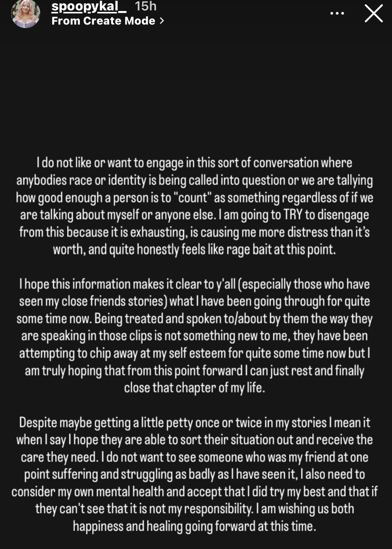Click the parenthetical "(especially those who have"
Screen dimensions: 392x549
[303, 284]
